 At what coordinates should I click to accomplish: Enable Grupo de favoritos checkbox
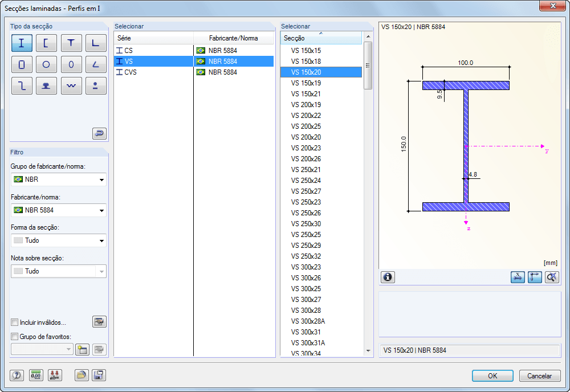click(x=15, y=336)
